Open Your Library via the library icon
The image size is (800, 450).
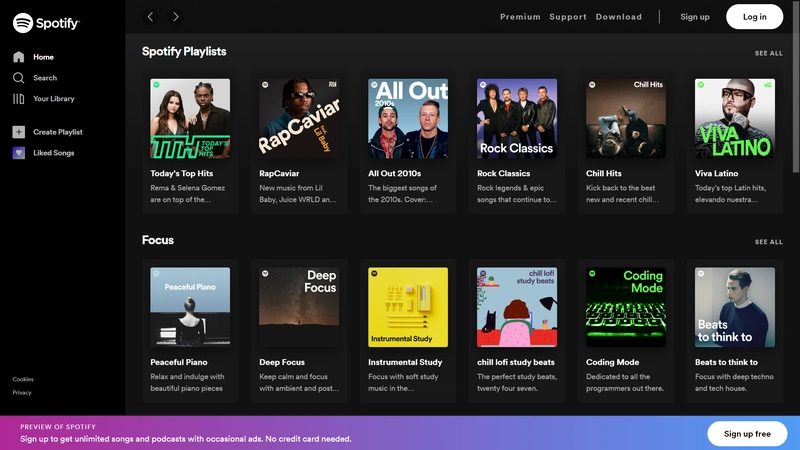(x=19, y=98)
